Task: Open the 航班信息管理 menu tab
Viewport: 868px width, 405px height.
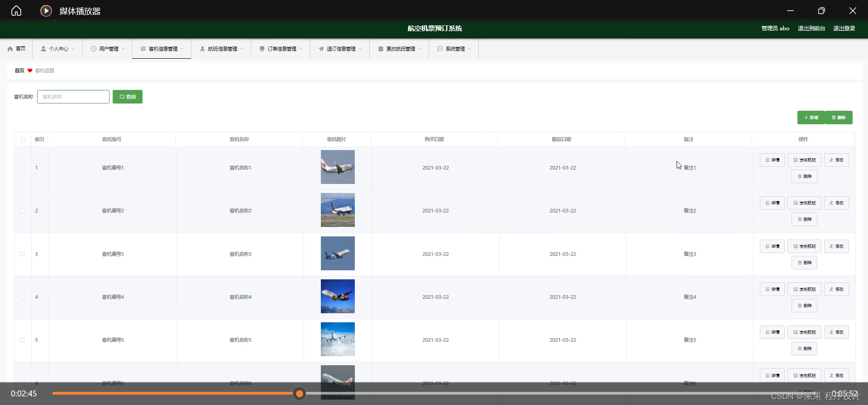Action: coord(222,49)
